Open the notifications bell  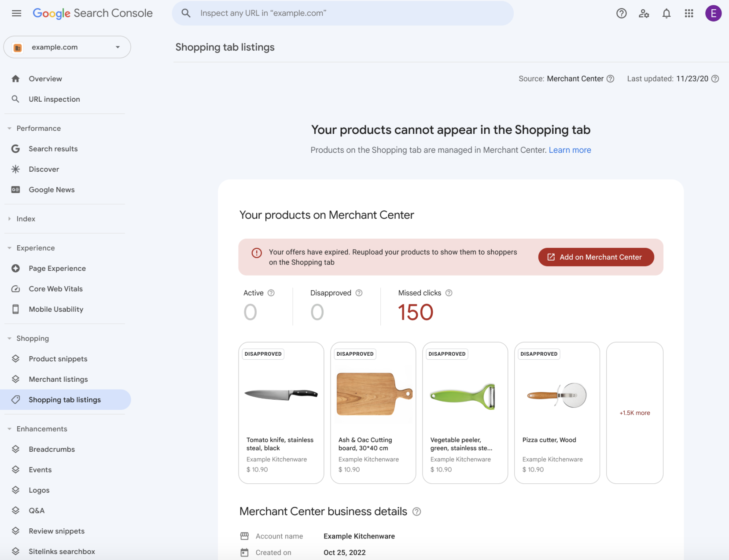click(x=666, y=13)
